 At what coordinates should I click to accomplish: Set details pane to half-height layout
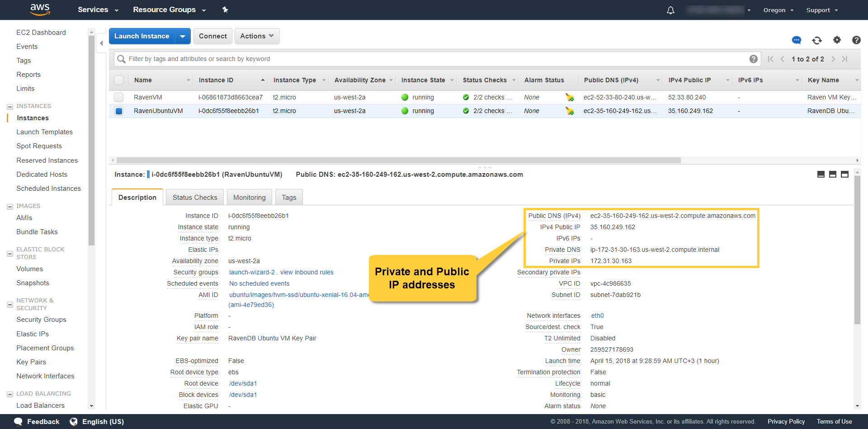pos(833,174)
